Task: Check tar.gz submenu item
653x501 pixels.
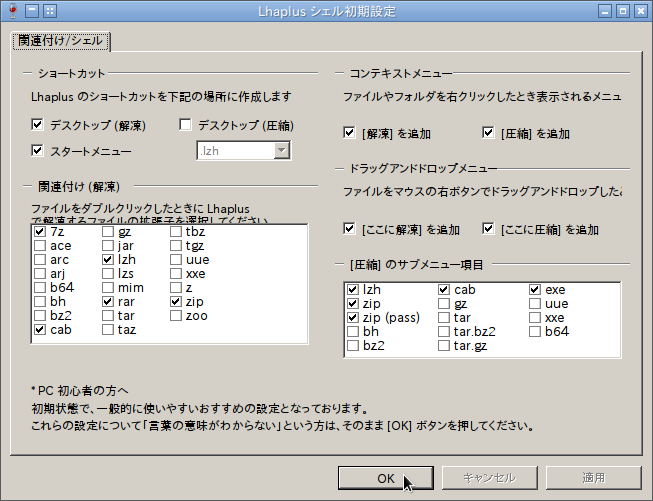Action: pyautogui.click(x=444, y=345)
